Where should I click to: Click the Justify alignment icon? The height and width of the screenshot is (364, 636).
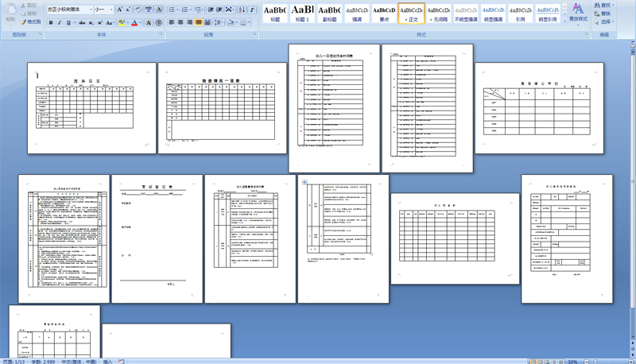[198, 22]
